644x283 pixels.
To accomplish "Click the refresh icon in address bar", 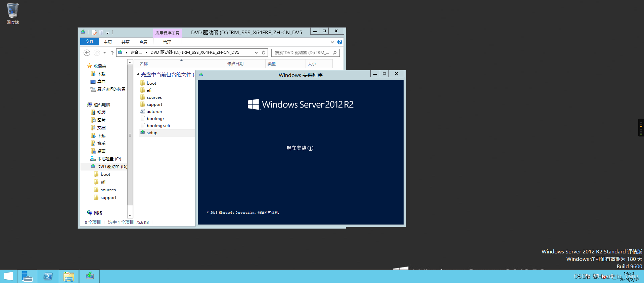I will (x=264, y=52).
